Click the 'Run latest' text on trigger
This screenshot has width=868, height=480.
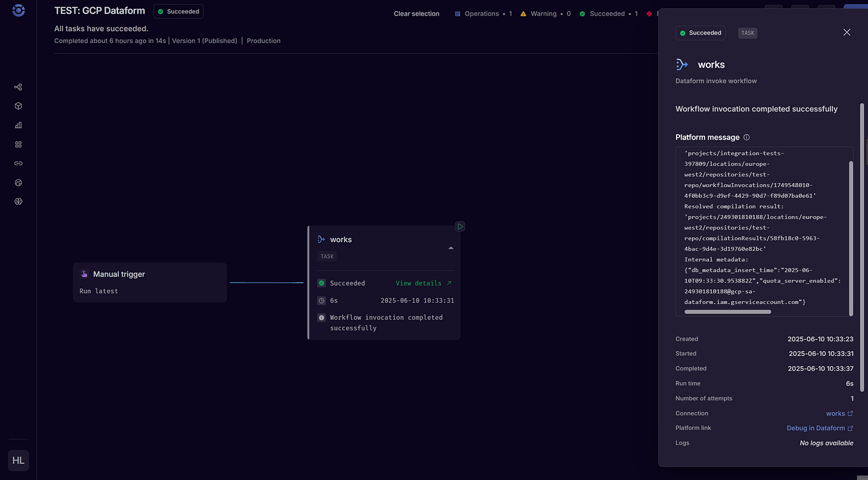pyautogui.click(x=99, y=292)
